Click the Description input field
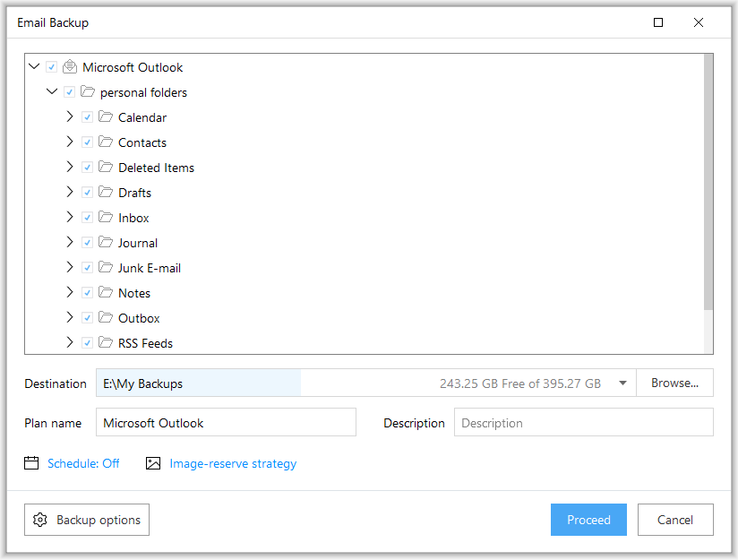 [584, 423]
